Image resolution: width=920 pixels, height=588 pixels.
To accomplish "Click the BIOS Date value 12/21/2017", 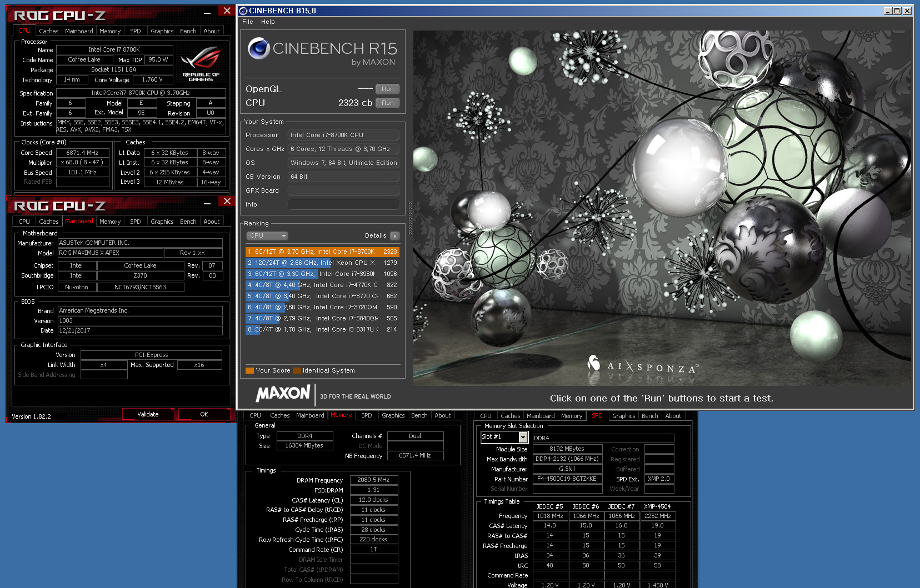I will click(x=140, y=330).
